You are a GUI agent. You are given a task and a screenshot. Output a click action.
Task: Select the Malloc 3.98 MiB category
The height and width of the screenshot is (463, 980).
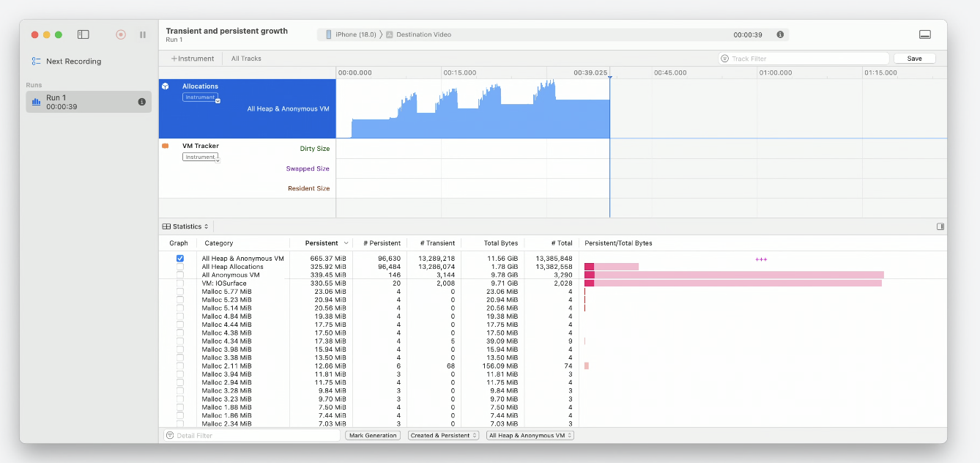[x=226, y=349]
